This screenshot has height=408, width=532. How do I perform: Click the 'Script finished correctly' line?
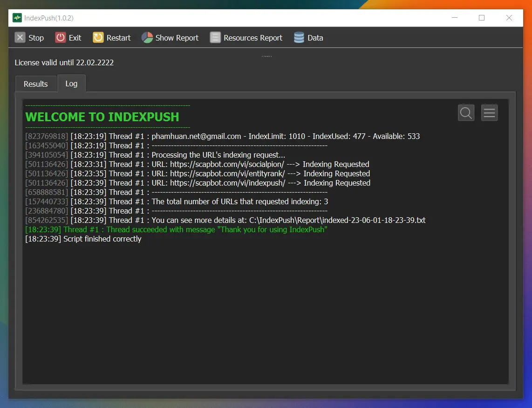pyautogui.click(x=83, y=239)
